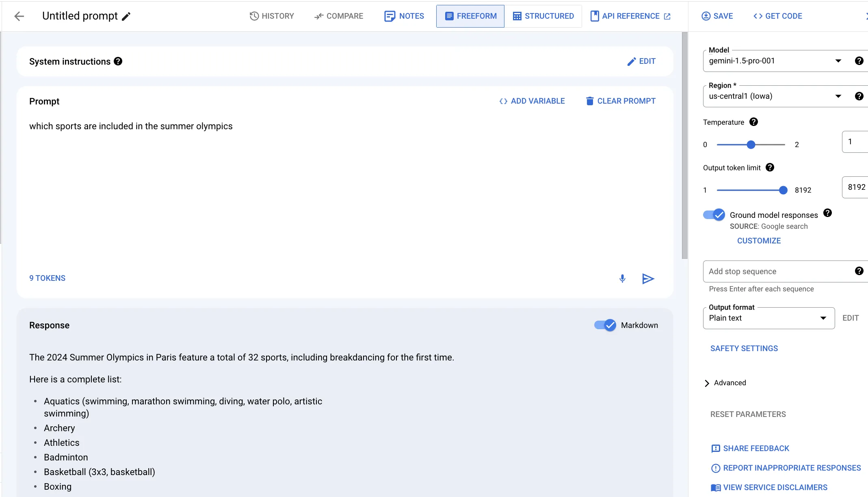868x497 pixels.
Task: Click the microphone icon in prompt box
Action: click(622, 279)
